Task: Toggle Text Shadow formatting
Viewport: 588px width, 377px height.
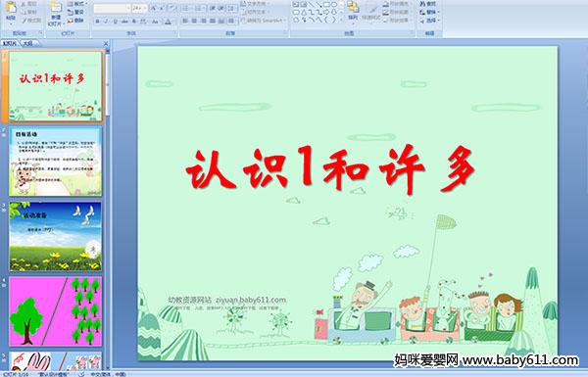Action: click(x=133, y=22)
